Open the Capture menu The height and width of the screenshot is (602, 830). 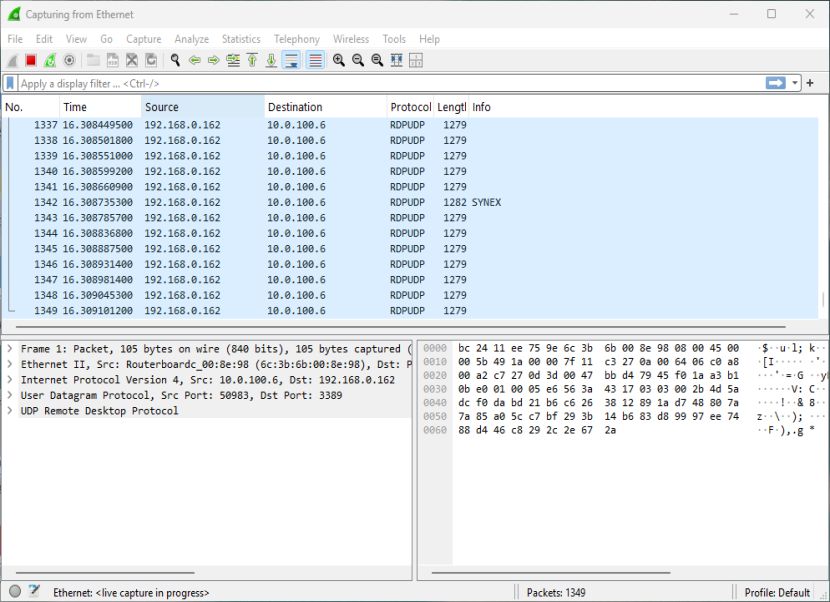pos(143,39)
